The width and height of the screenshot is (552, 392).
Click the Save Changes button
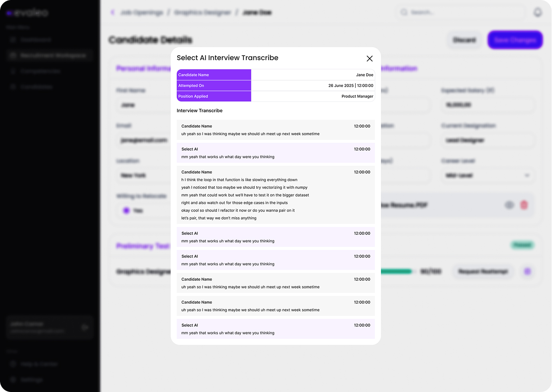515,40
